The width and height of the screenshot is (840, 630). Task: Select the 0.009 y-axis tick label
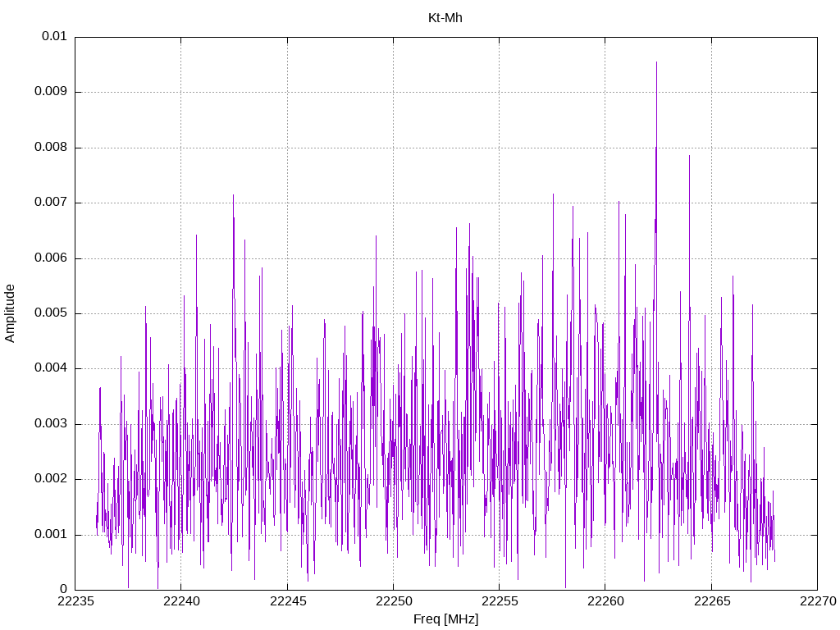coord(50,92)
